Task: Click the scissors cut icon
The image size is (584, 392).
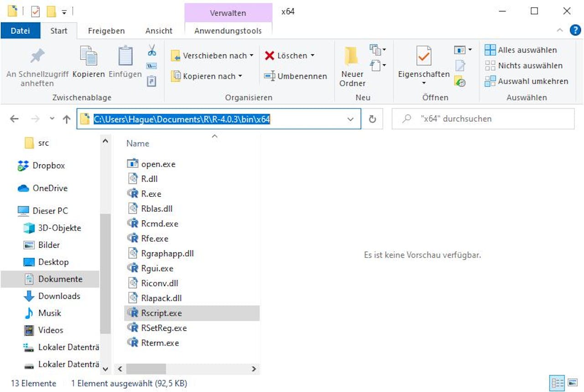Action: [x=152, y=50]
